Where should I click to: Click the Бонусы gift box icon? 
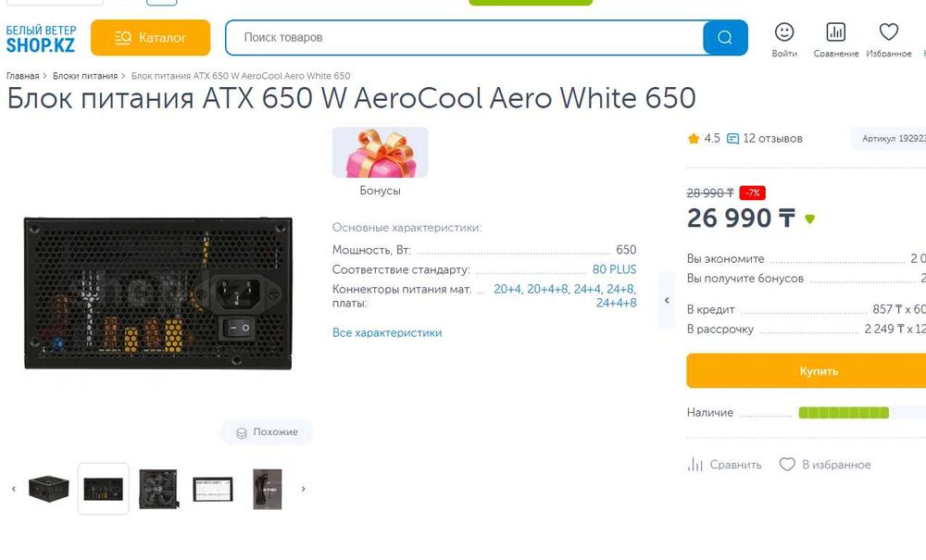coord(380,153)
